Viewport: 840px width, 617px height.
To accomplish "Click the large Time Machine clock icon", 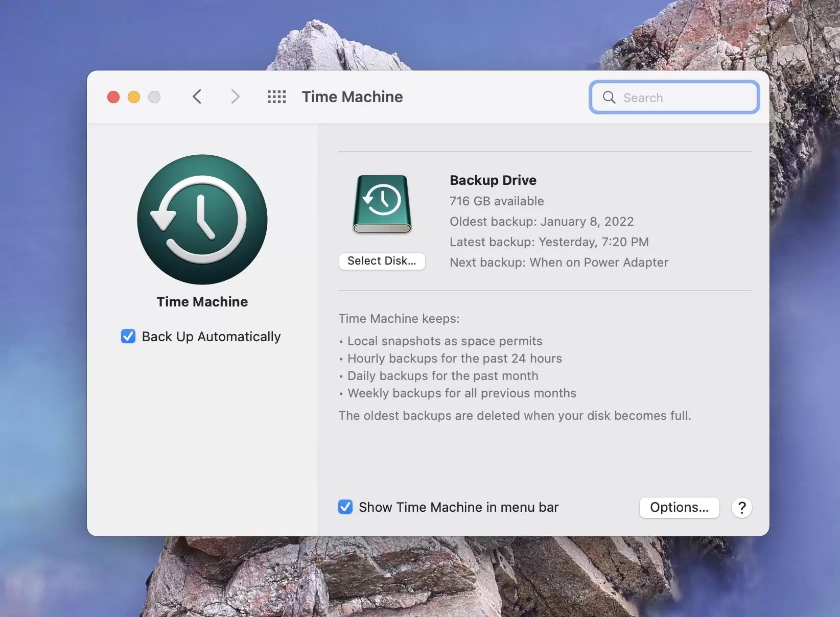I will coord(202,220).
